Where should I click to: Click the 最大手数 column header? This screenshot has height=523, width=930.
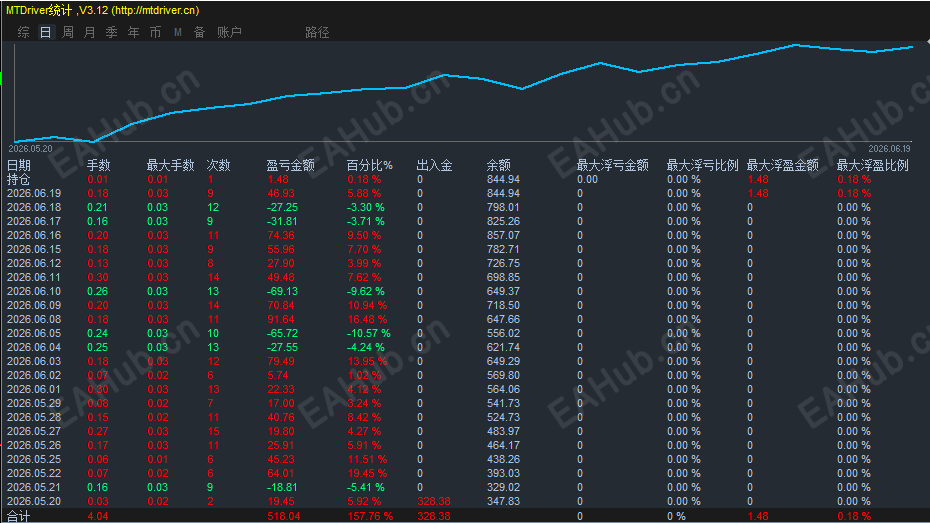(x=170, y=165)
